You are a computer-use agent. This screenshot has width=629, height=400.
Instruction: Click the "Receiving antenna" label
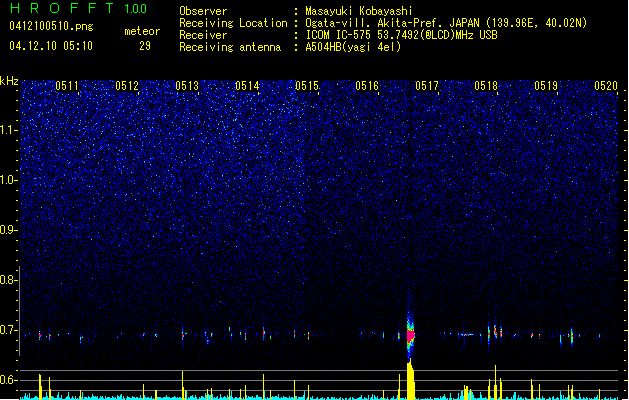click(230, 47)
